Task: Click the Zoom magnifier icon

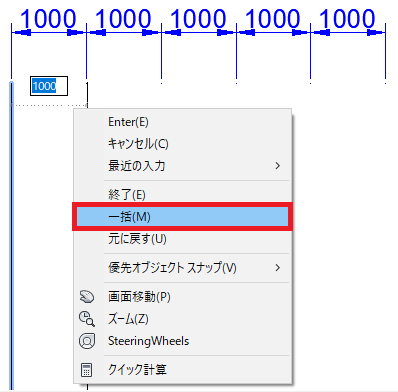Action: (87, 319)
